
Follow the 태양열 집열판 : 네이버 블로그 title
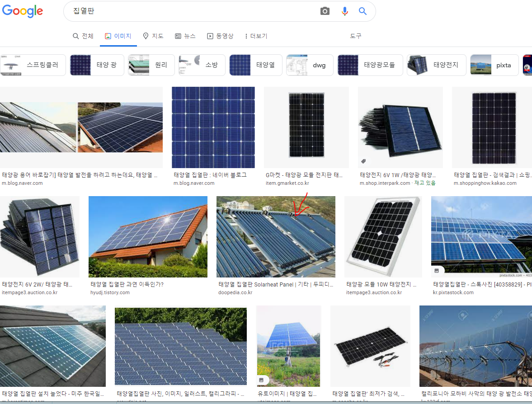(x=210, y=175)
